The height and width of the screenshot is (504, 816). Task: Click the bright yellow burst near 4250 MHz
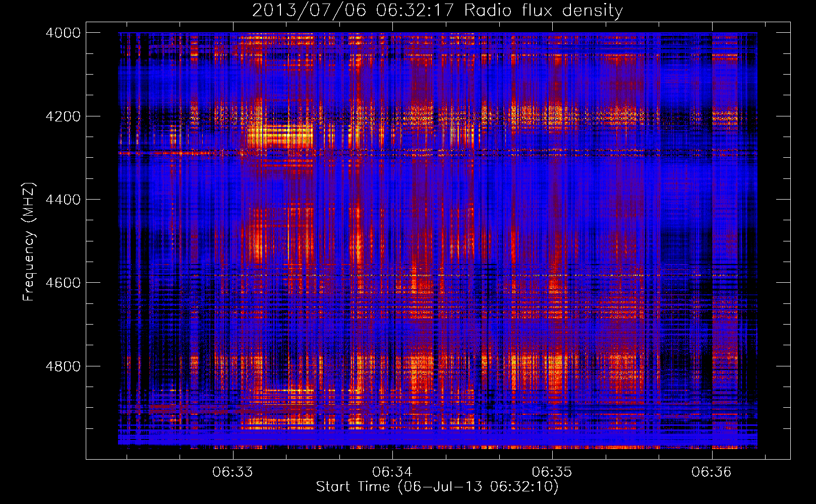(280, 136)
